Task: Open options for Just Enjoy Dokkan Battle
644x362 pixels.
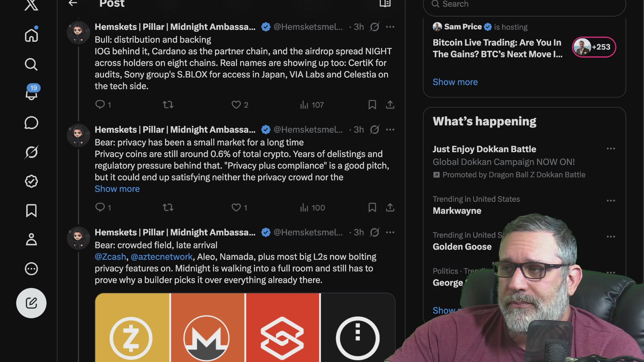Action: (611, 148)
